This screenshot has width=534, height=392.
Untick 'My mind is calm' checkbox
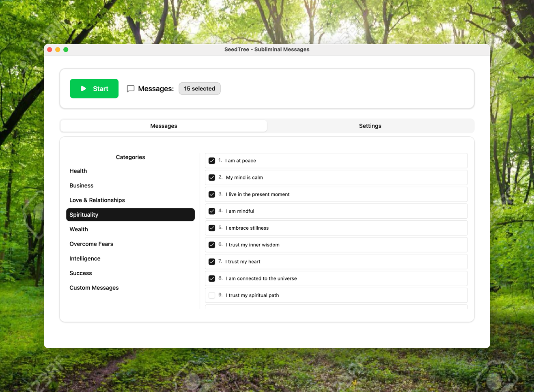tap(212, 178)
